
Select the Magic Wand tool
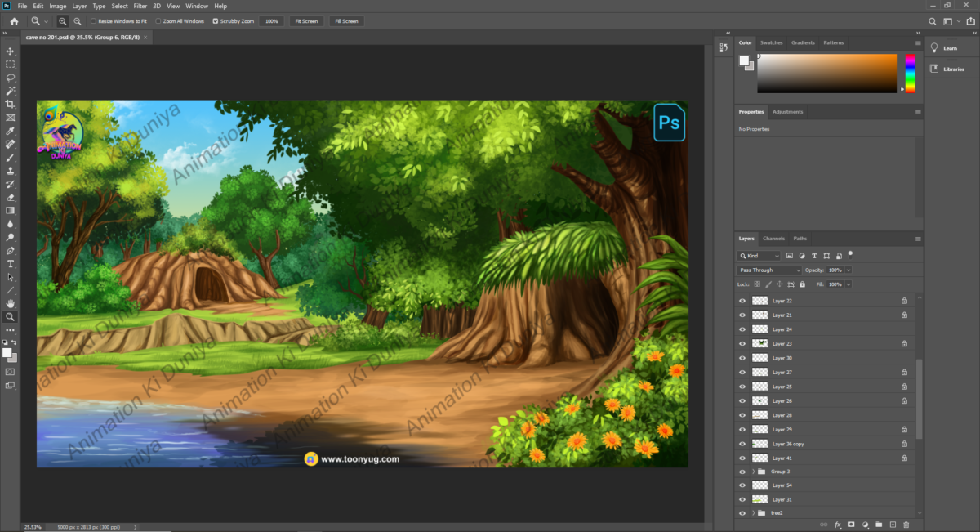pos(11,91)
